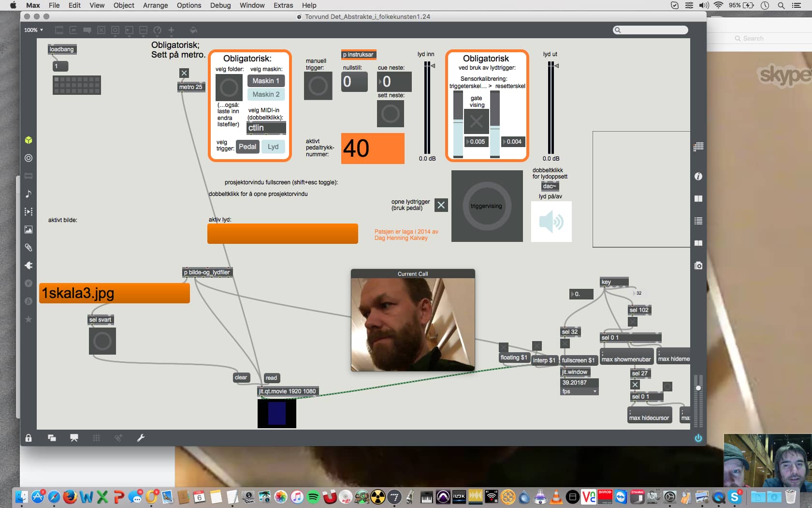Toggle the gate vising X box
812x508 pixels.
pyautogui.click(x=476, y=121)
